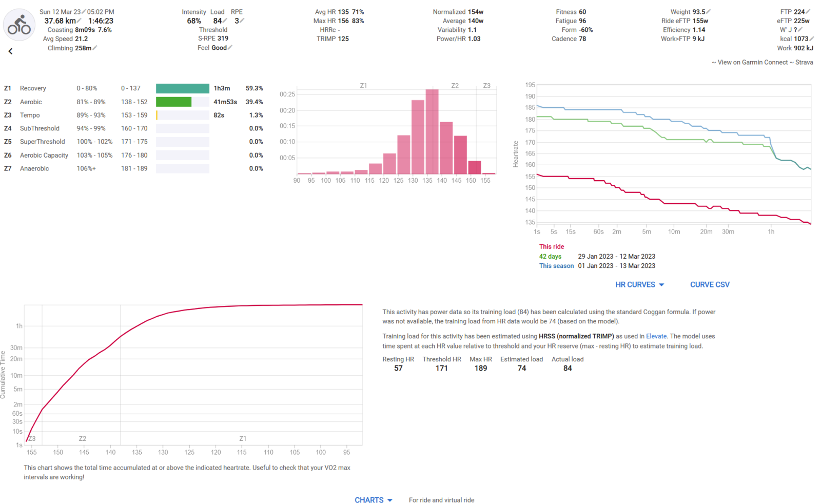Edit the kcal 1073 pencil icon
Viewport: 821px width, 504px height.
point(812,39)
